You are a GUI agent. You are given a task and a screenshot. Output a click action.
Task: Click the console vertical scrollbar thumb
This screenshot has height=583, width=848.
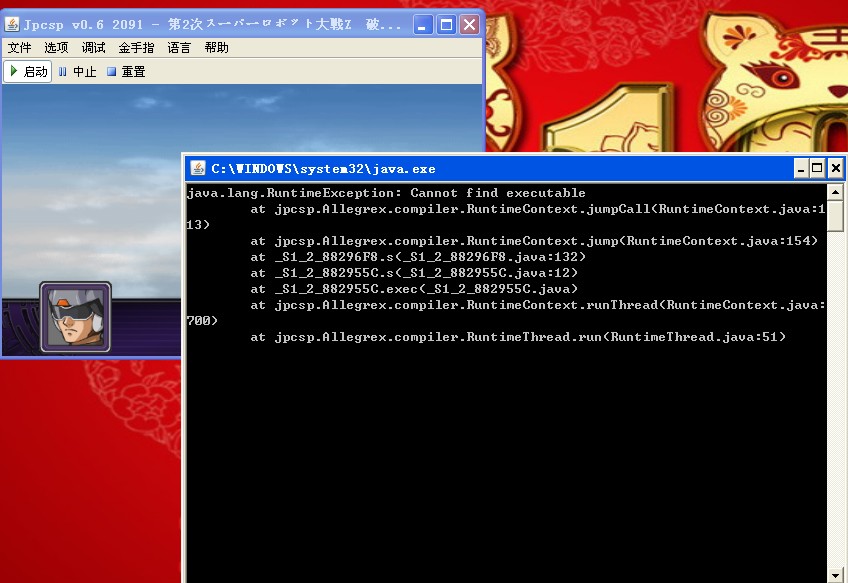pyautogui.click(x=836, y=216)
